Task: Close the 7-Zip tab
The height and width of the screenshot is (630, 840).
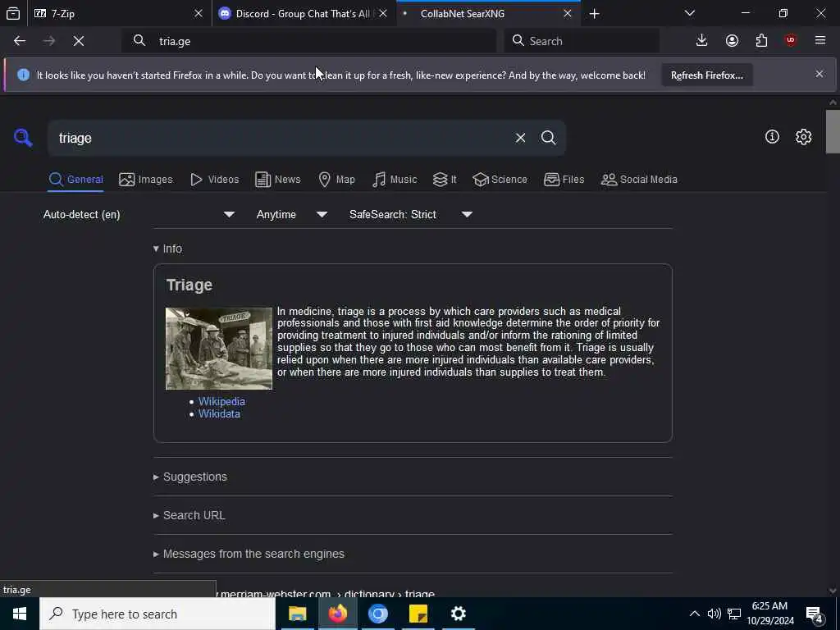Action: (x=199, y=13)
